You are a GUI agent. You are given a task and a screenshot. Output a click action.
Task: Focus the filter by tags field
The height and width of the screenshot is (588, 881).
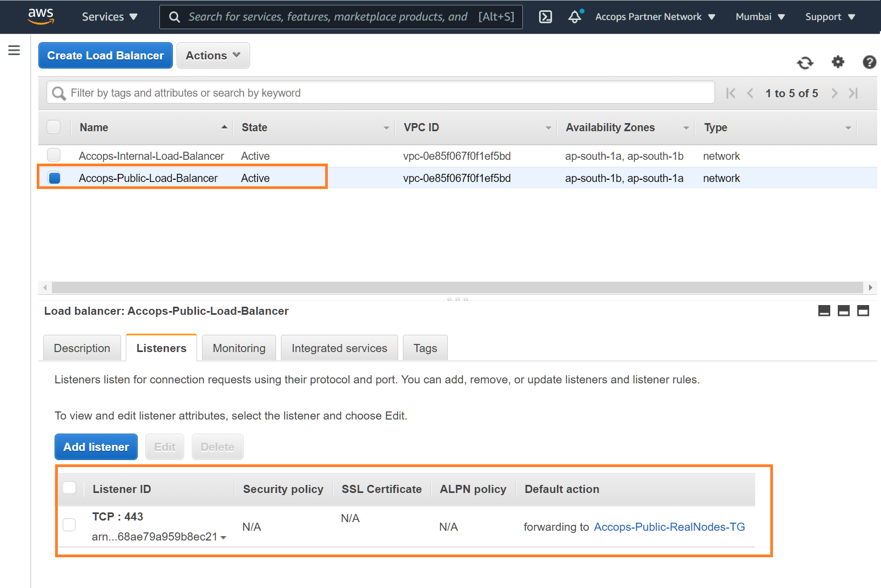381,93
